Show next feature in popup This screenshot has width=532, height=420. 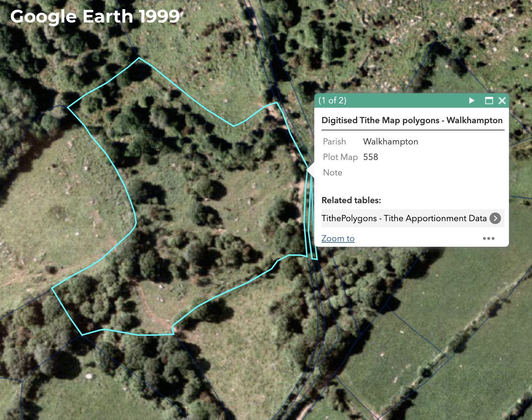pos(471,100)
